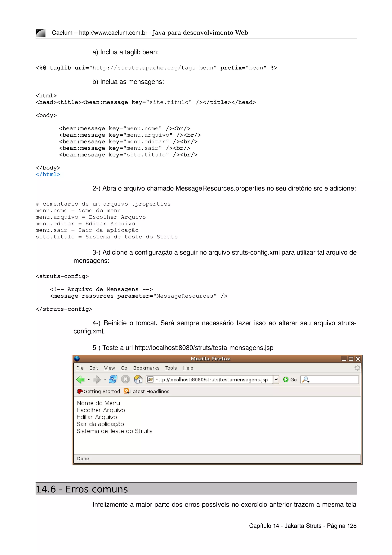Click 'Capítulo 14 - Jakarta Struts - Página 128' footer
Image resolution: width=392 pixels, height=555 pixels.
[303, 526]
